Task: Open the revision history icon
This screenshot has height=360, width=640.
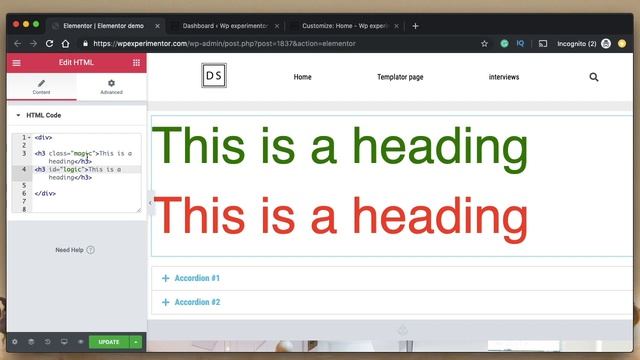Action: (47, 342)
